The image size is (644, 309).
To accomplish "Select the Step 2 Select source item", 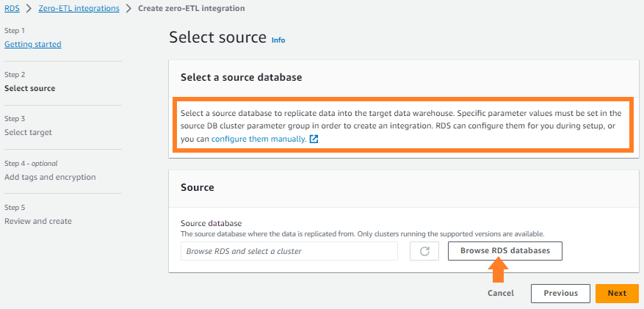I will [29, 89].
